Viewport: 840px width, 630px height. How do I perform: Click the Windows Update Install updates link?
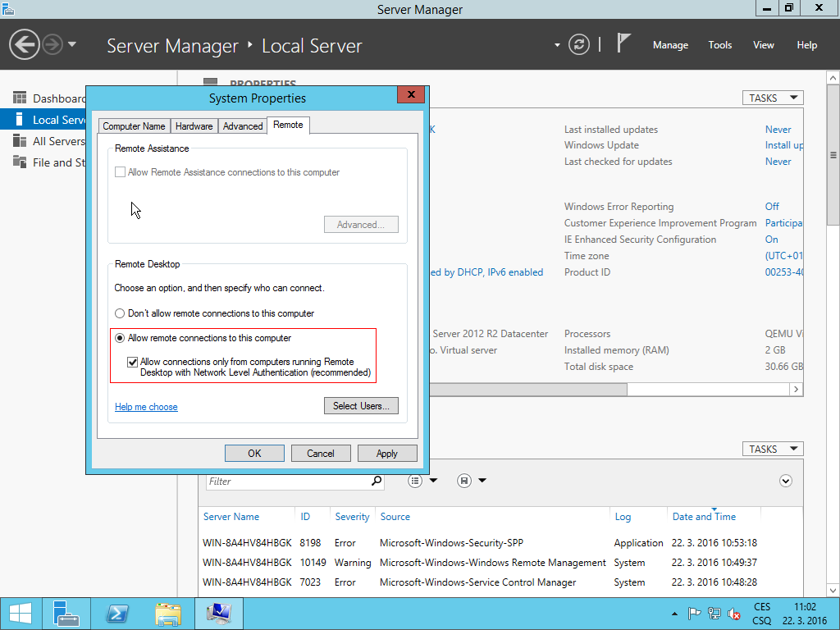click(x=783, y=145)
